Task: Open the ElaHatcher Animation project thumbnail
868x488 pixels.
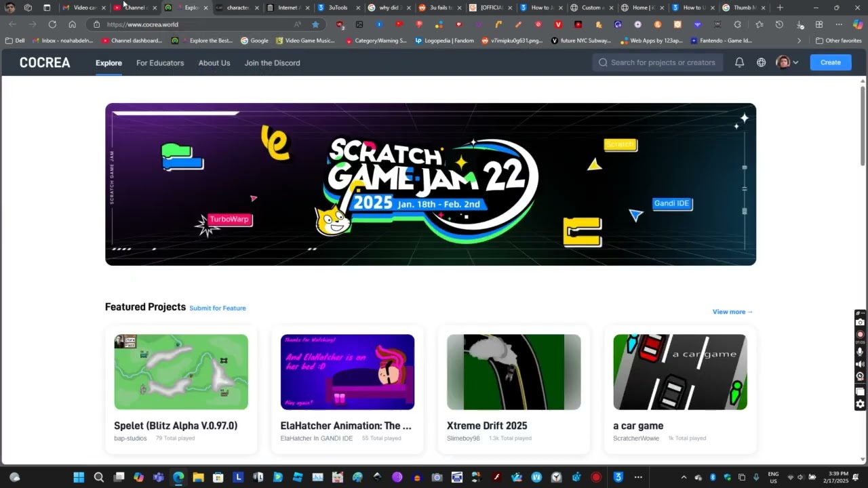Action: coord(347,372)
